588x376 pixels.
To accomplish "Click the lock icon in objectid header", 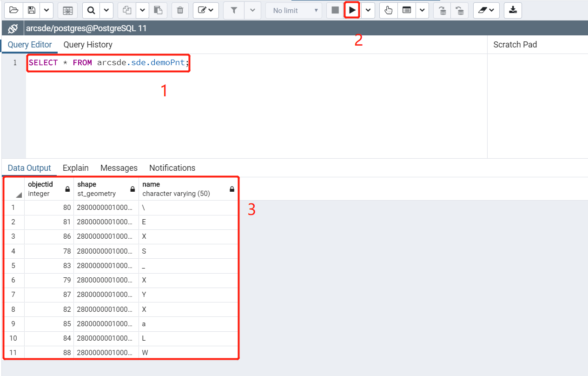I will (x=67, y=189).
